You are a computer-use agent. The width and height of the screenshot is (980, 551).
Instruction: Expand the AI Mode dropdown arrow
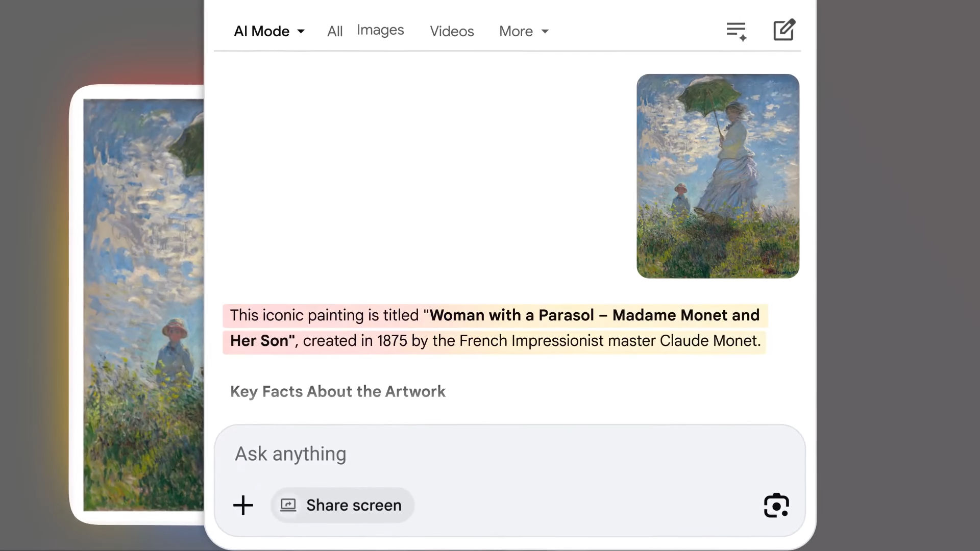tap(301, 32)
